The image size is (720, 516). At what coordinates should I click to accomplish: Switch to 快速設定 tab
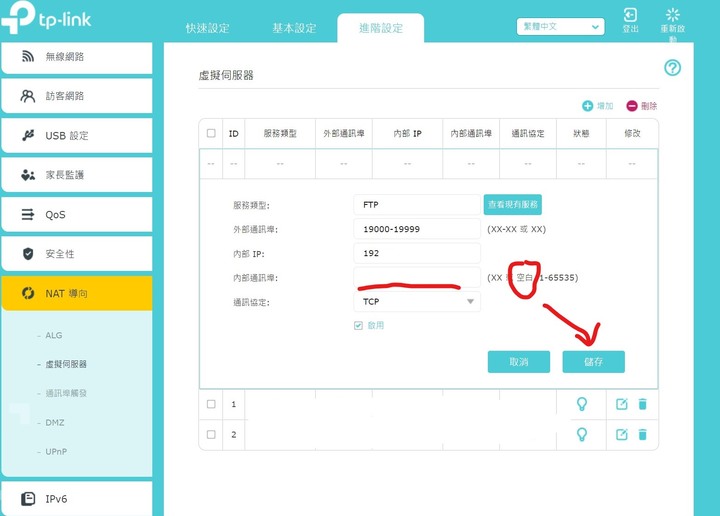click(208, 28)
